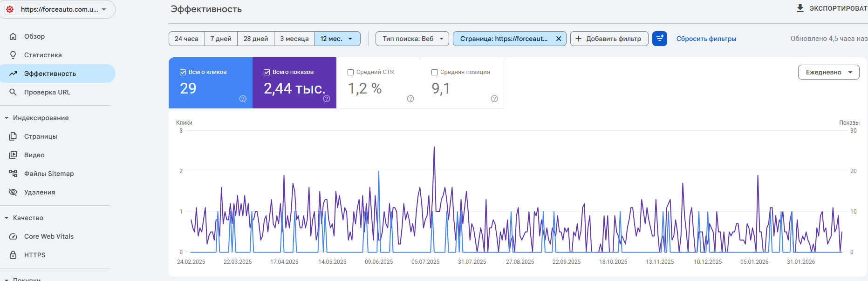Collapse the Индексирование section
868x281 pixels.
point(7,118)
